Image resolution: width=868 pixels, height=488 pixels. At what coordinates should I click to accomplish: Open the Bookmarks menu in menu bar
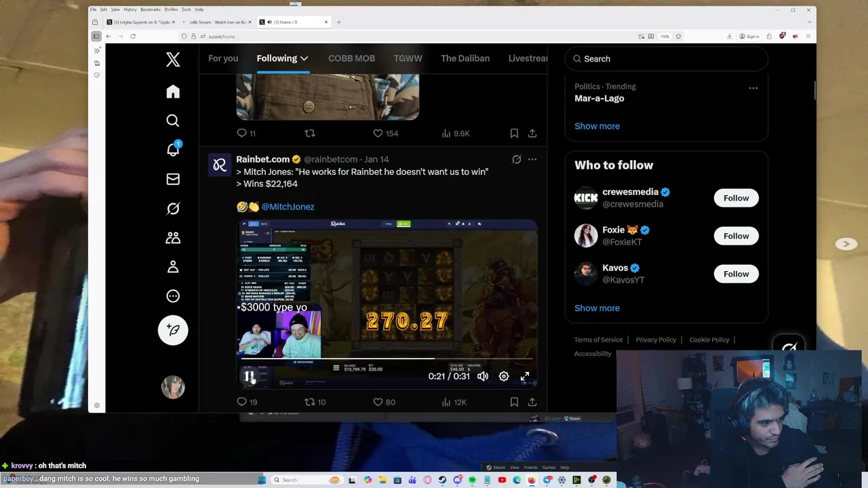click(x=151, y=9)
